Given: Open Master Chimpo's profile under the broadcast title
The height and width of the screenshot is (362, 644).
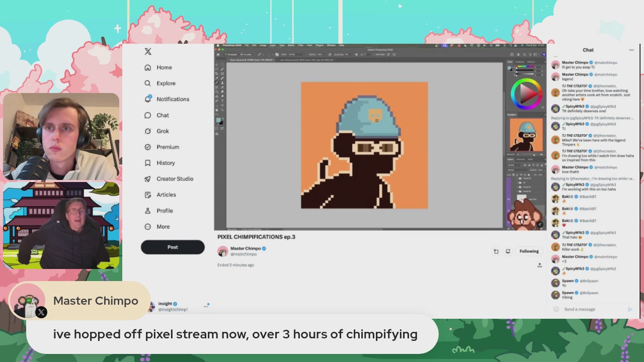Looking at the screenshot, I should 245,248.
